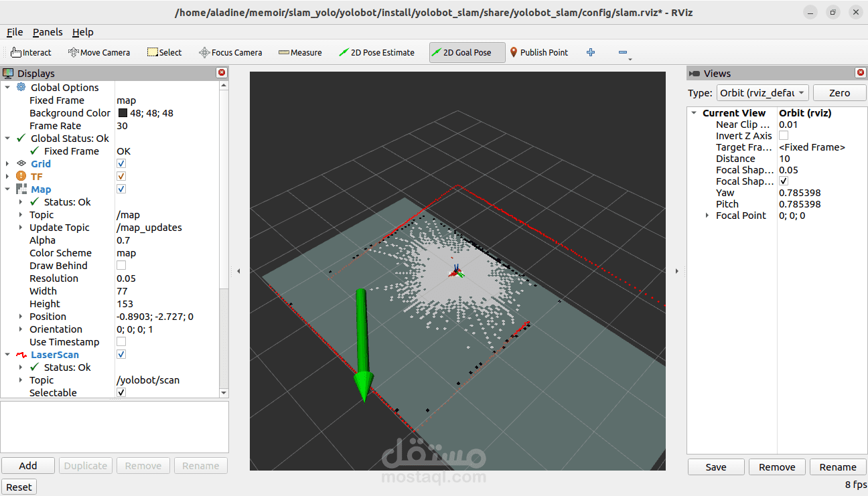Toggle the LaserScan display checkbox
The image size is (868, 496).
click(x=121, y=355)
